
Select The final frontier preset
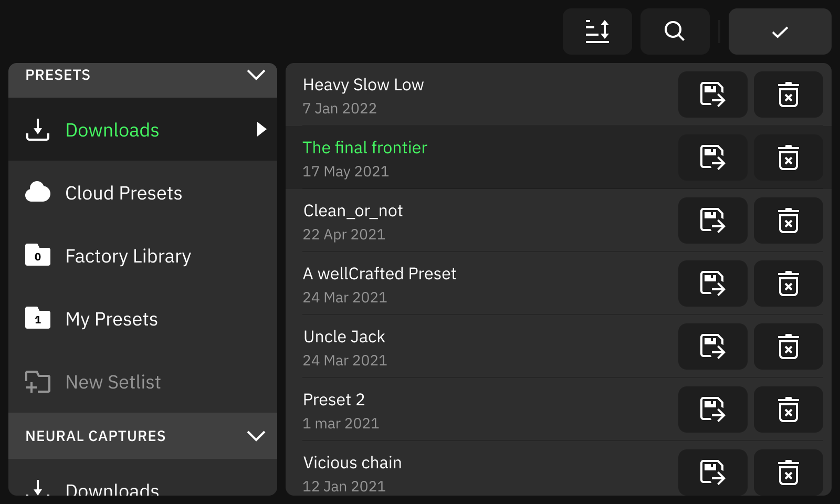click(365, 148)
